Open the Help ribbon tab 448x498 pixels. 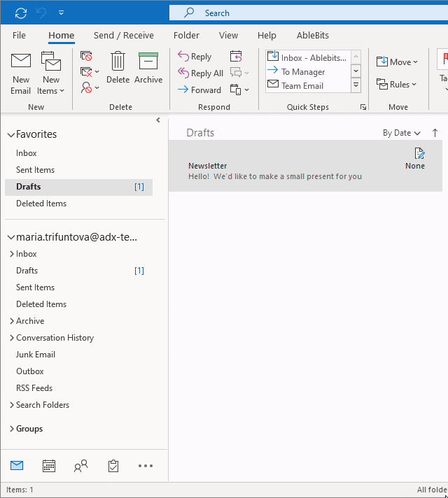[267, 35]
